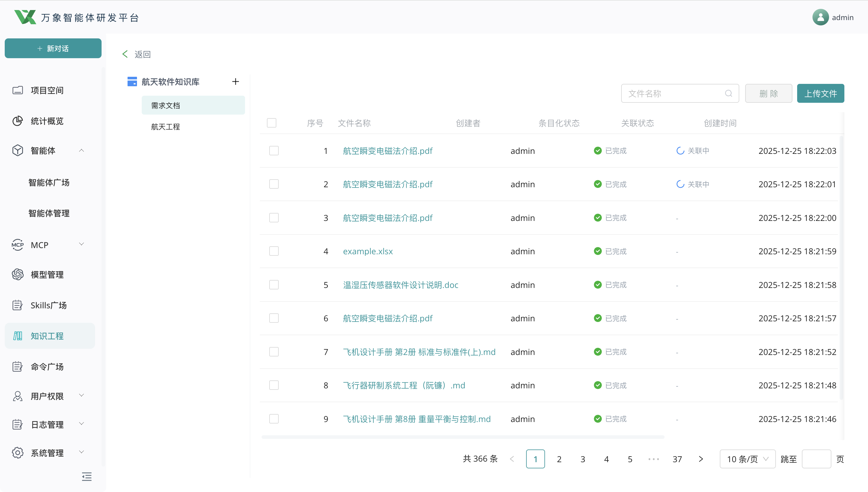Viewport: 868px width, 492px height.
Task: Open 飞机设计手册 第8册 file link
Action: click(417, 419)
